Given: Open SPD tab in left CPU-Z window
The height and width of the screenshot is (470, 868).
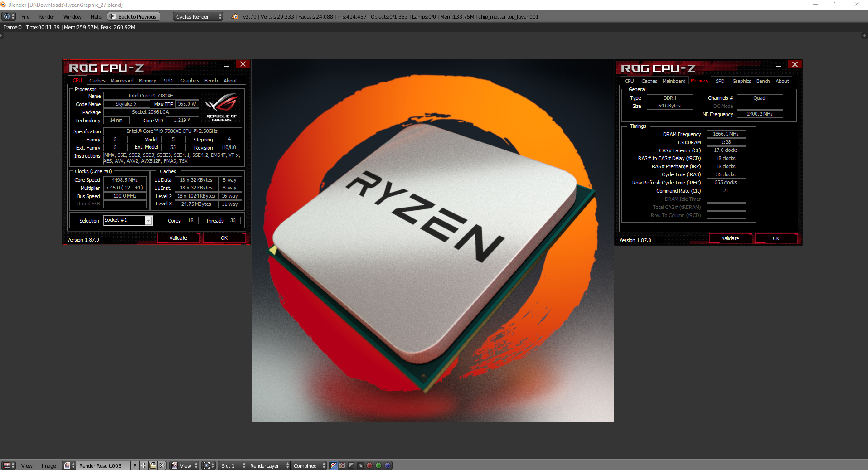Looking at the screenshot, I should (x=168, y=81).
